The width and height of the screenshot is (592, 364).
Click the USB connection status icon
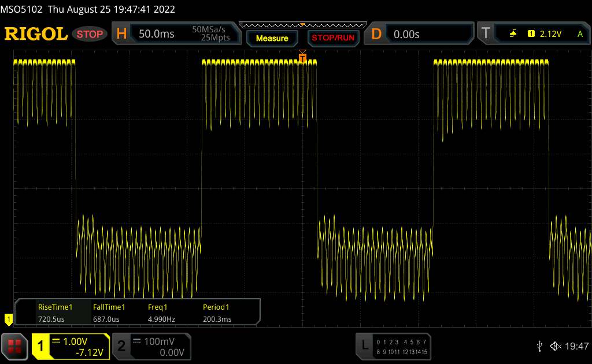tap(539, 346)
